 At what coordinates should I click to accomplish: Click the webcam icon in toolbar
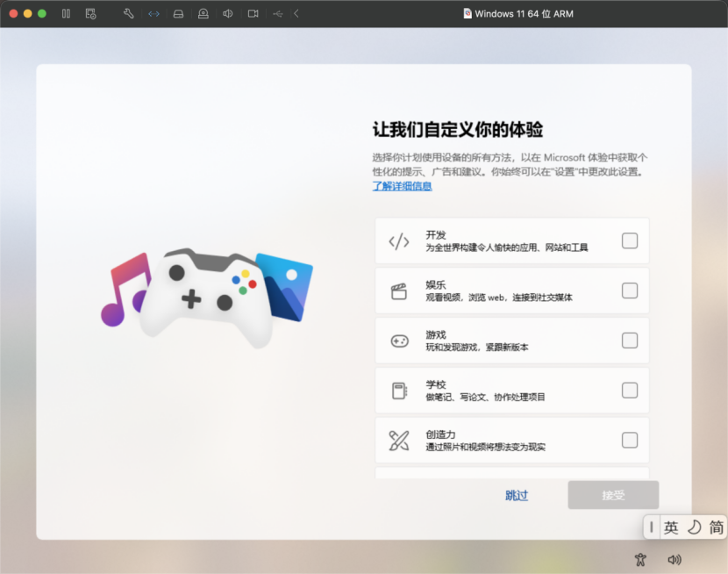(203, 14)
